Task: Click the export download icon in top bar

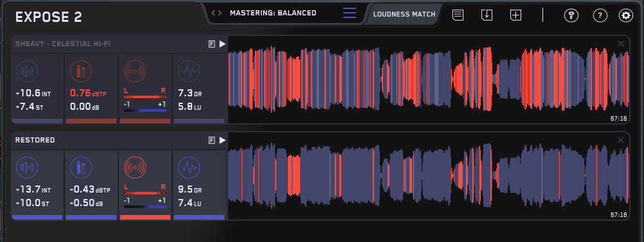Action: (x=487, y=15)
